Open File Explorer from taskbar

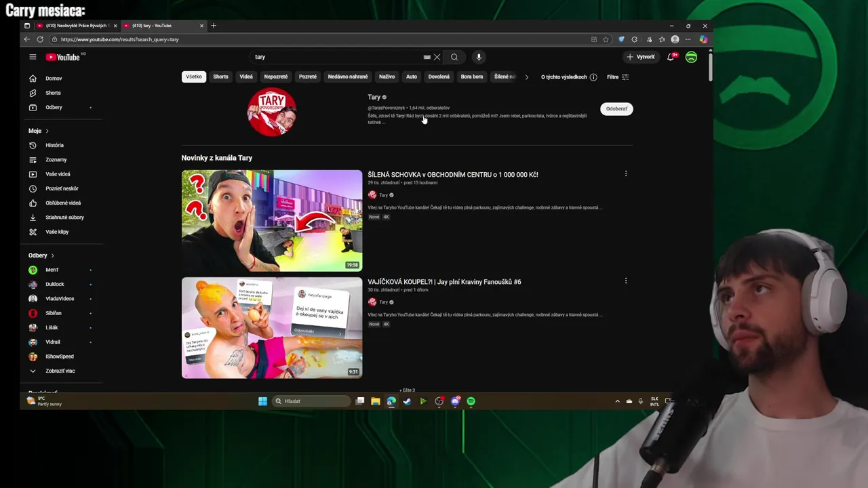tap(375, 401)
